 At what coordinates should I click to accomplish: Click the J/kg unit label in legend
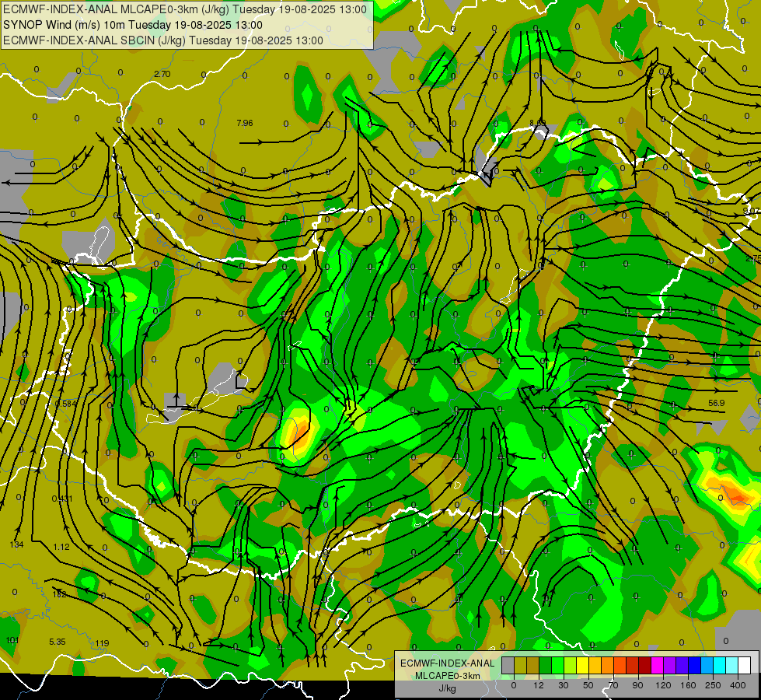(x=448, y=688)
